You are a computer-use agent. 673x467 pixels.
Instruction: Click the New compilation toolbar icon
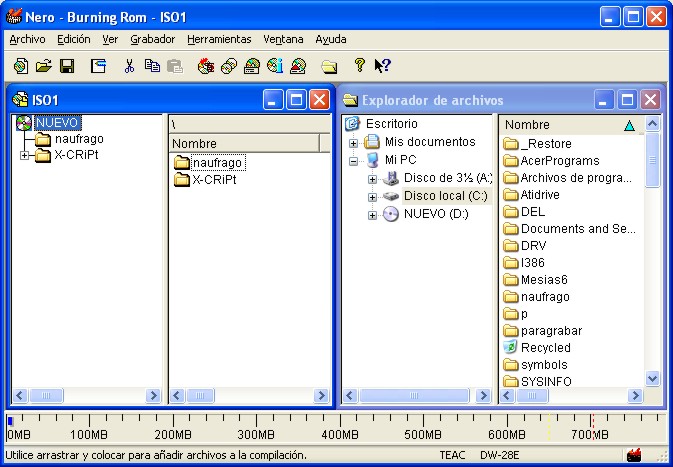pos(20,66)
